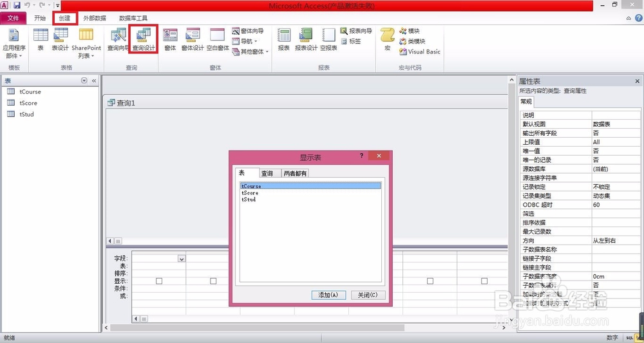This screenshot has width=644, height=343.
Task: Open 窗体设计 form design
Action: tap(193, 40)
